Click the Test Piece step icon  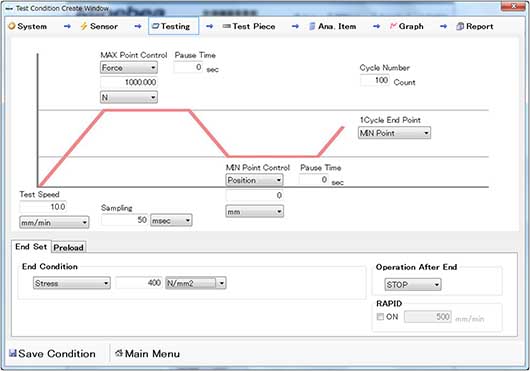227,26
